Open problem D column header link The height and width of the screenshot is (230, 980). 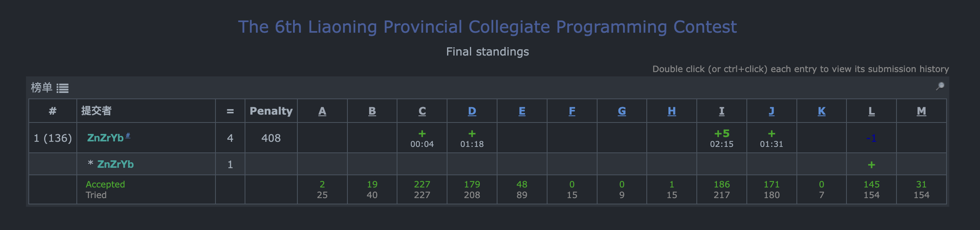[472, 111]
